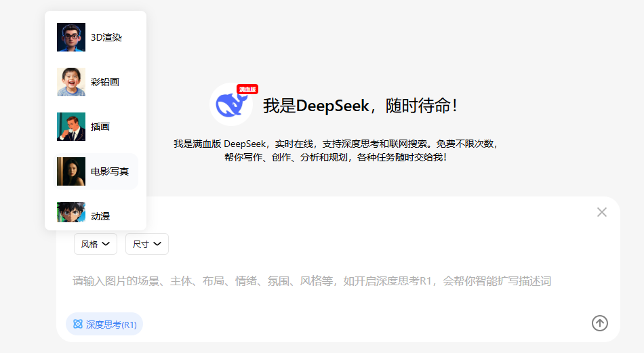Focus the image description input field
This screenshot has width=644, height=353.
[312, 281]
